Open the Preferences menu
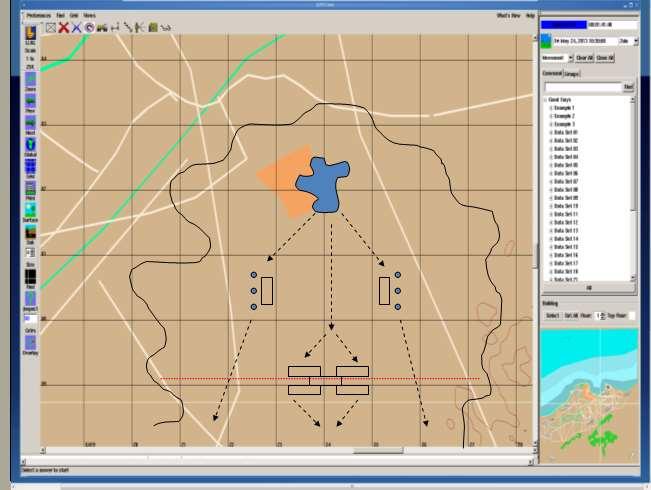This screenshot has height=490, width=651. point(39,15)
